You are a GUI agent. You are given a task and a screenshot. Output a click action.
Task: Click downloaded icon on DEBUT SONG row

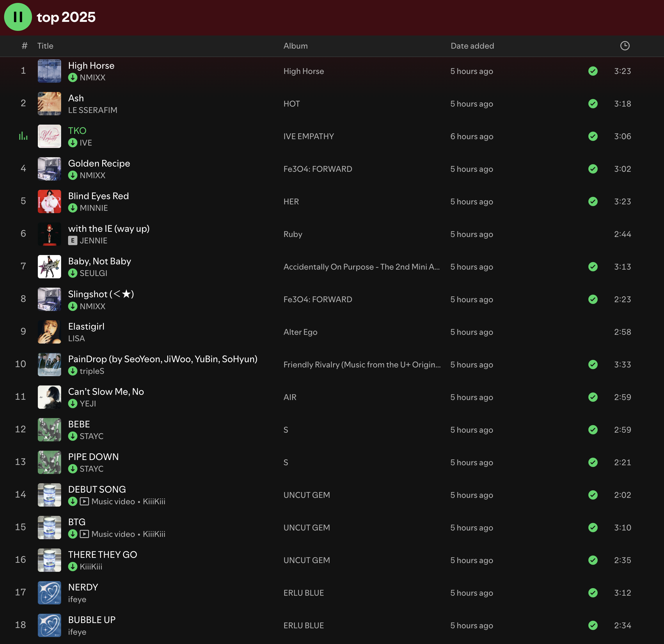tap(72, 501)
